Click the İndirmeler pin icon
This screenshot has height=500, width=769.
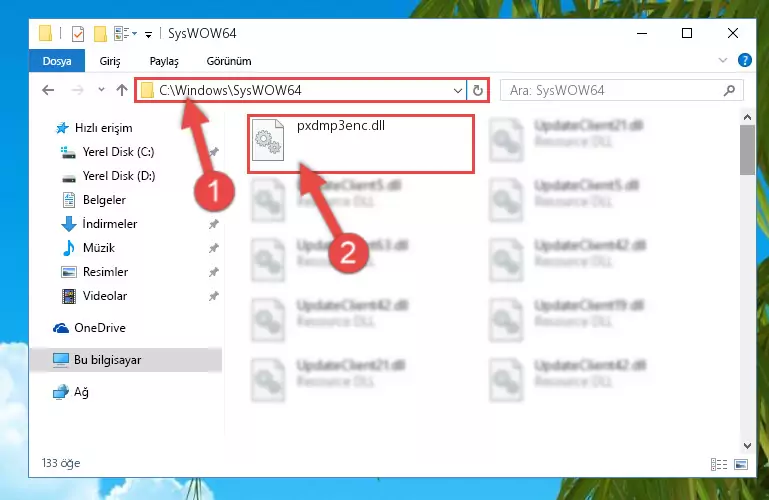tap(213, 225)
